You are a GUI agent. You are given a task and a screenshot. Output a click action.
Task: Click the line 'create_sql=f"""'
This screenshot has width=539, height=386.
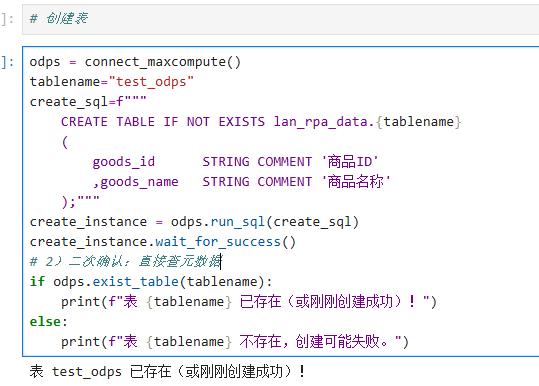tap(88, 102)
